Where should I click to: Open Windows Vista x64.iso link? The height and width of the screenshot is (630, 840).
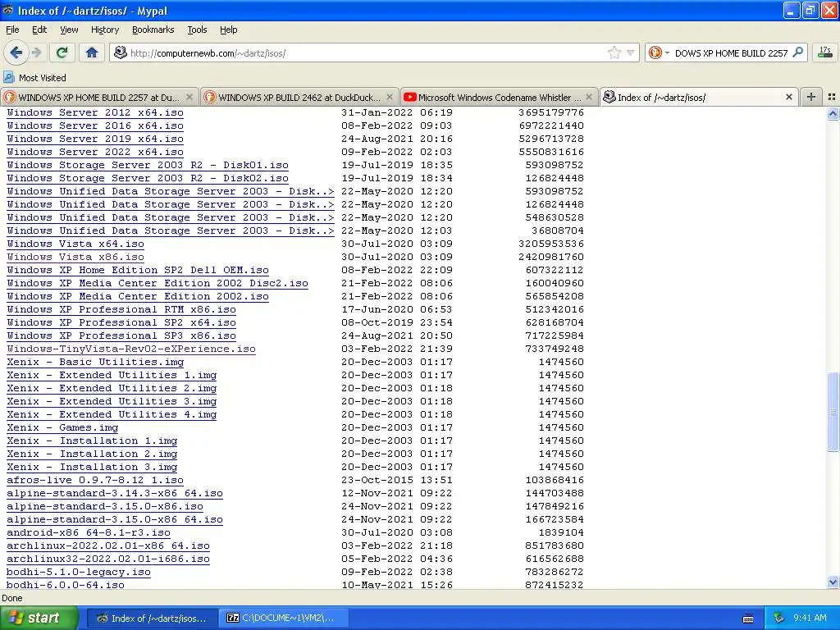75,244
